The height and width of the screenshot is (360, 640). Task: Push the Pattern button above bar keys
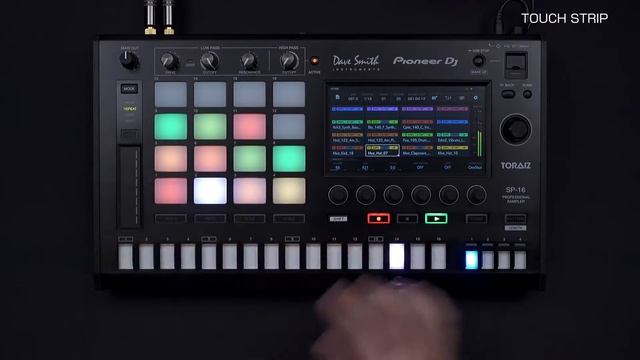tap(516, 218)
